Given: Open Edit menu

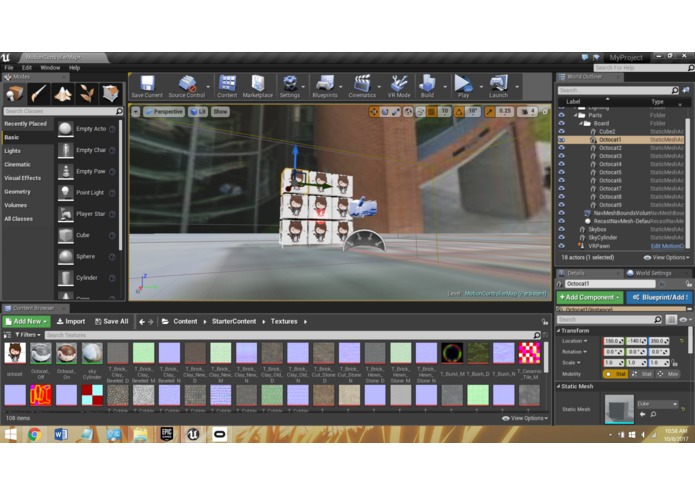Looking at the screenshot, I should [27, 68].
